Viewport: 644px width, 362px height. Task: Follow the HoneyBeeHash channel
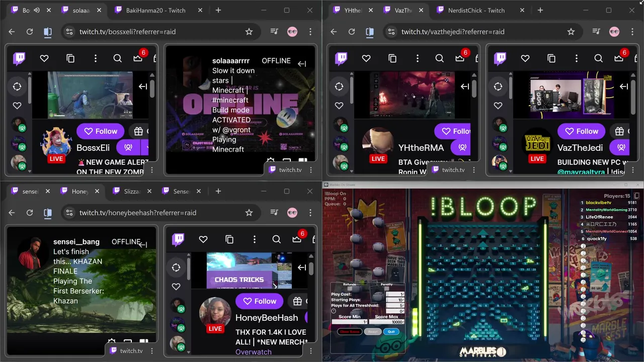(260, 301)
